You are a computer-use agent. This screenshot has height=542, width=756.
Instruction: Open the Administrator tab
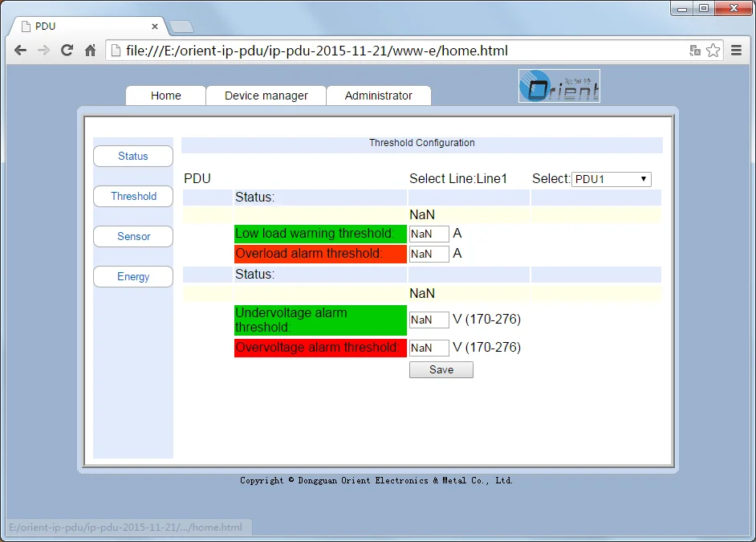click(x=378, y=95)
